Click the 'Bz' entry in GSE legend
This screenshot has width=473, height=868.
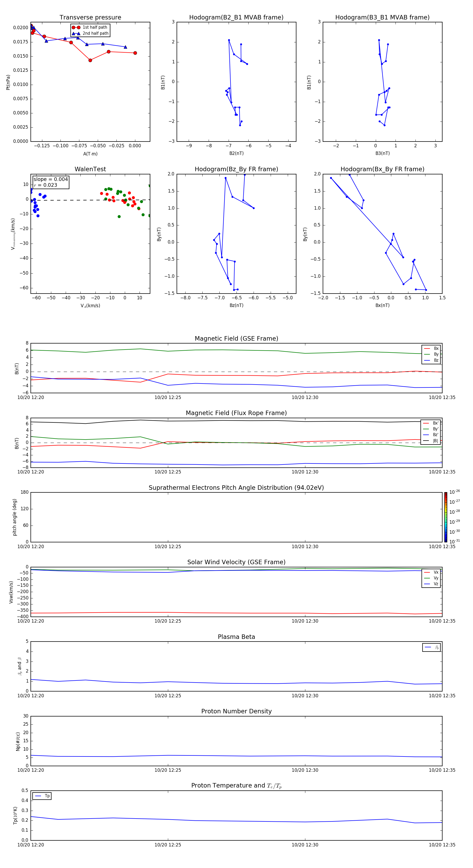pyautogui.click(x=431, y=360)
